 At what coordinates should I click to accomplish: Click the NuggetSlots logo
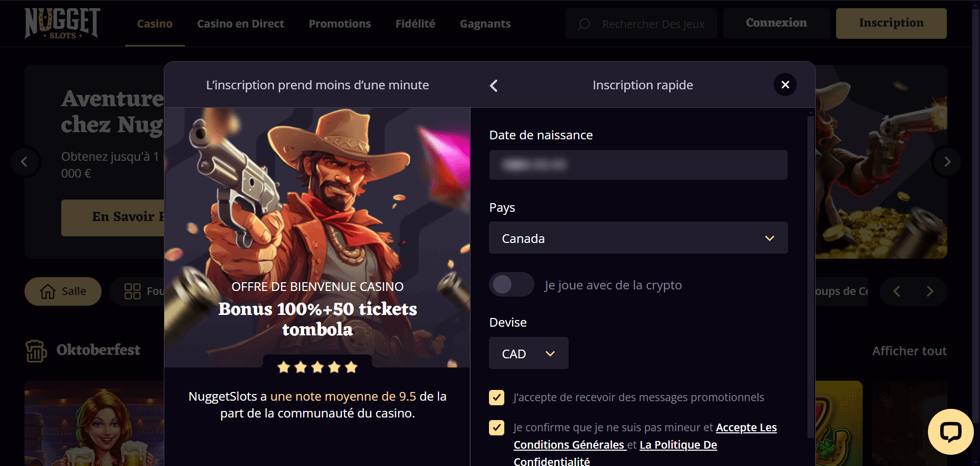(62, 23)
